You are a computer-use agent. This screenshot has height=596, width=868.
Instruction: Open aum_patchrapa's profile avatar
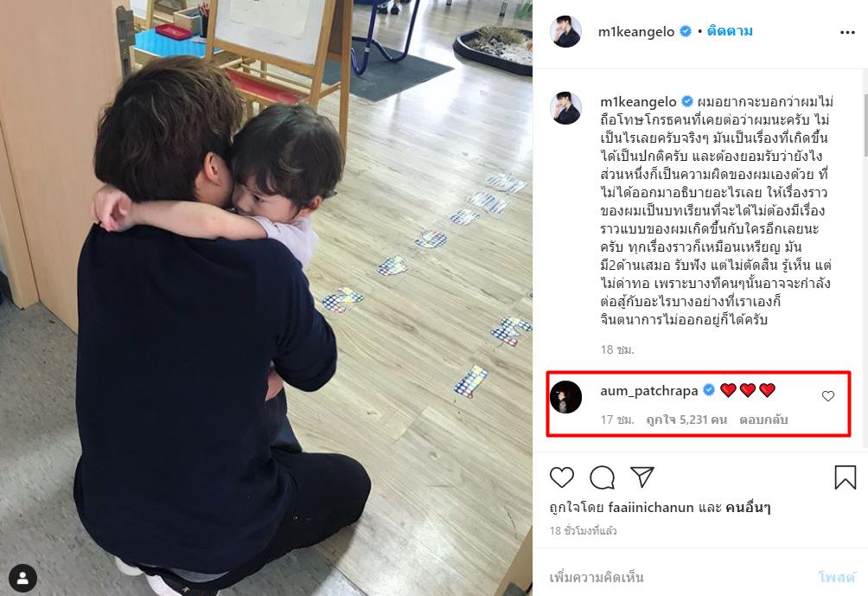(x=565, y=396)
